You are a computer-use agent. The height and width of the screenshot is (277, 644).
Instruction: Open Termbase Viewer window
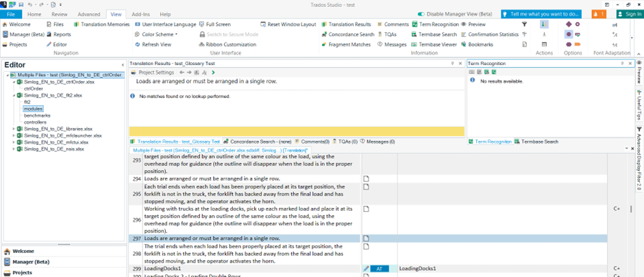coord(434,44)
